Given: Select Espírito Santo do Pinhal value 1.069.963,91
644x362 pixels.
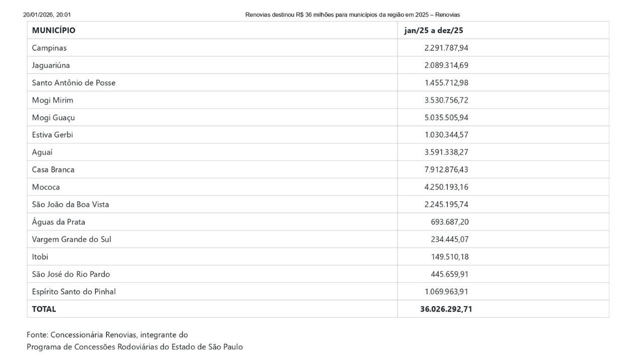Looking at the screenshot, I should pos(446,292).
